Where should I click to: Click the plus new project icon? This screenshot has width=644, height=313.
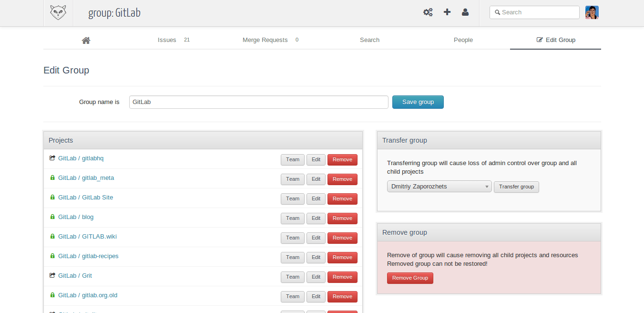point(447,12)
